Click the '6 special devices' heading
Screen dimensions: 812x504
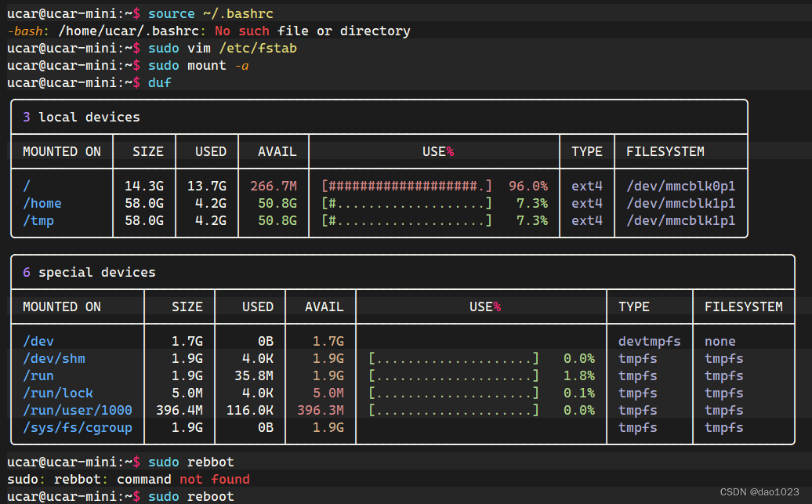point(89,273)
